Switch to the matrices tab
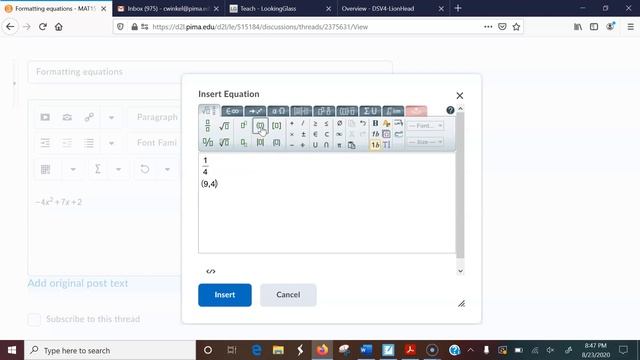Image resolution: width=640 pixels, height=360 pixels. [301, 111]
